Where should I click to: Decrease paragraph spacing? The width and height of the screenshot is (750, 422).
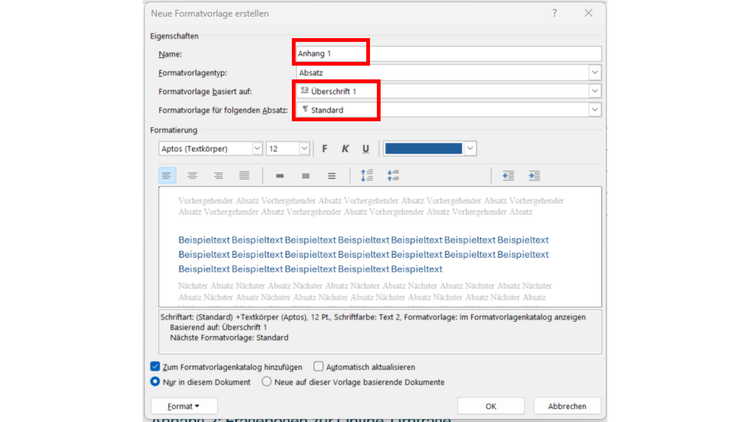(x=393, y=176)
